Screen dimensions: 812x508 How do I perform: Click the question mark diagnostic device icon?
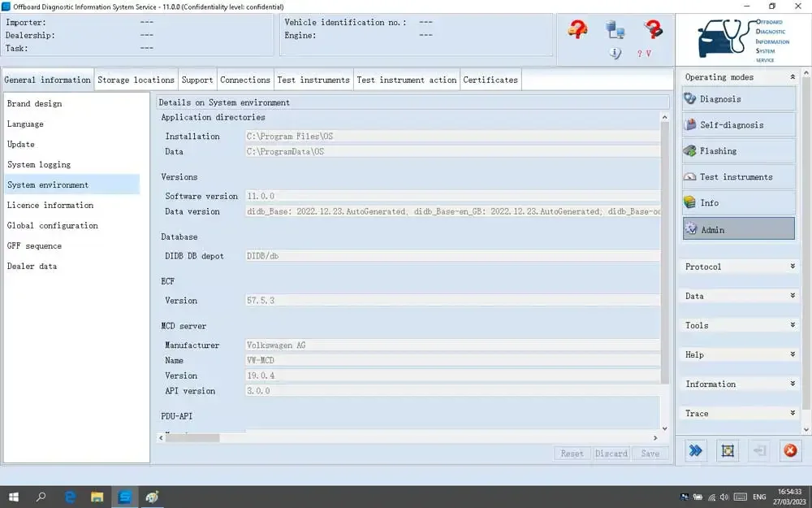(653, 30)
